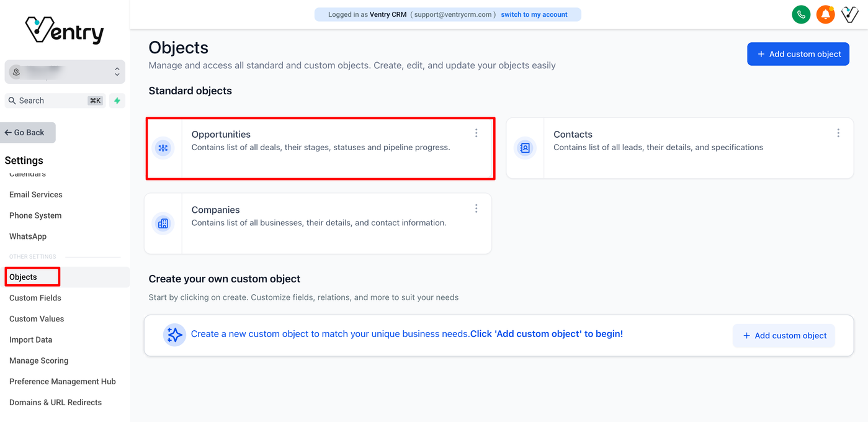
Task: Click the switch to my account link
Action: tap(534, 14)
